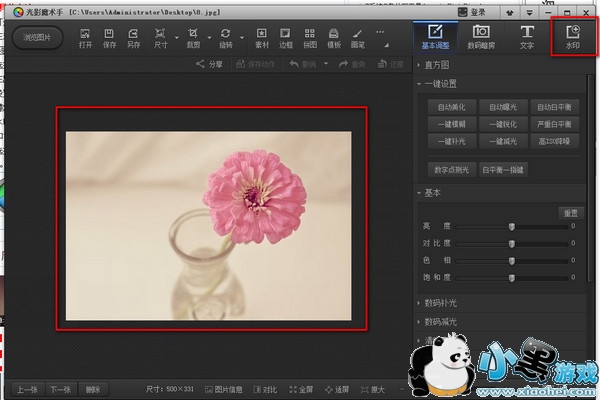The image size is (600, 400).
Task: Open the 文字 (Text) tab
Action: pyautogui.click(x=527, y=38)
